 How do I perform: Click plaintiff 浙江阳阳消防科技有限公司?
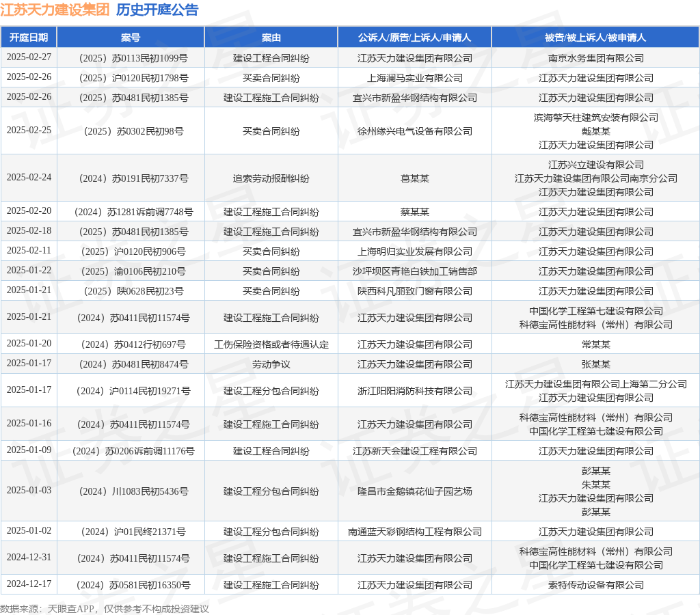click(415, 391)
